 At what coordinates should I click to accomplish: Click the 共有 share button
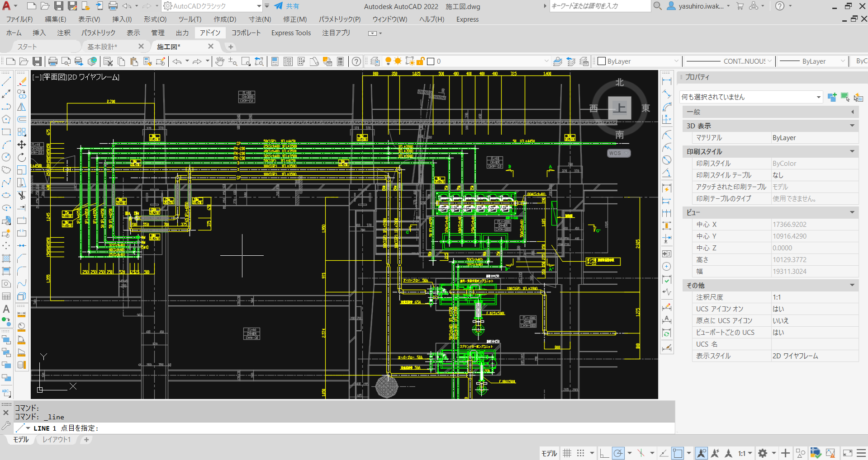(x=287, y=6)
